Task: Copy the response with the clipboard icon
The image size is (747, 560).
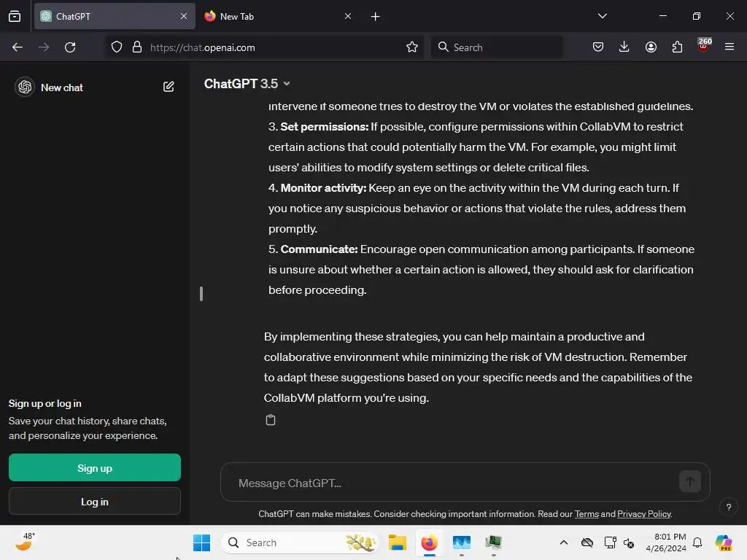Action: [x=270, y=420]
